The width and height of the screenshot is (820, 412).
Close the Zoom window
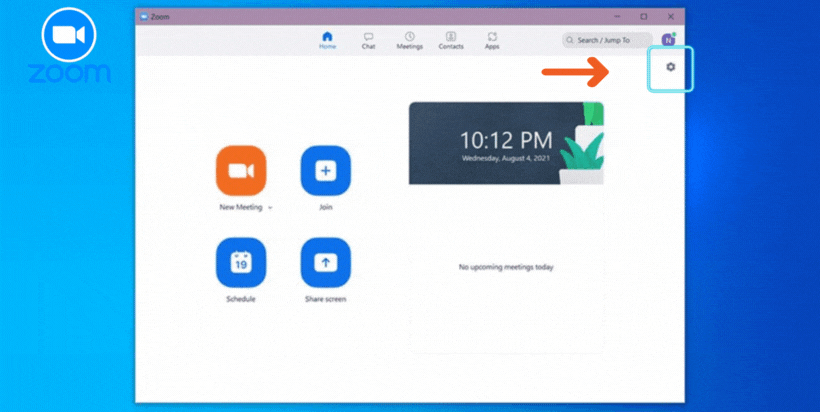670,16
